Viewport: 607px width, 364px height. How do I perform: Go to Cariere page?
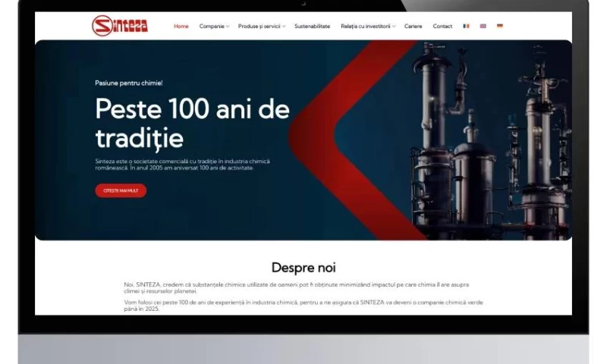click(x=413, y=27)
